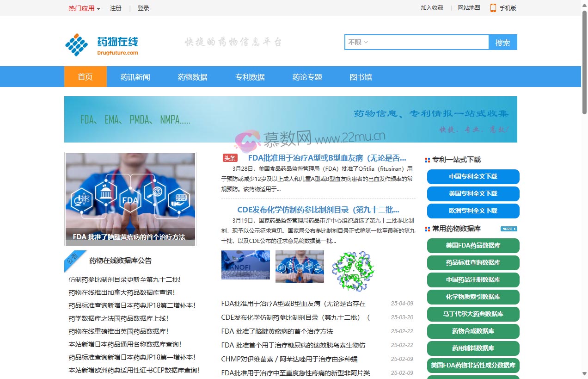Open the Sanofi vials thumbnail image
Screen dimensions: 588x379
(245, 265)
